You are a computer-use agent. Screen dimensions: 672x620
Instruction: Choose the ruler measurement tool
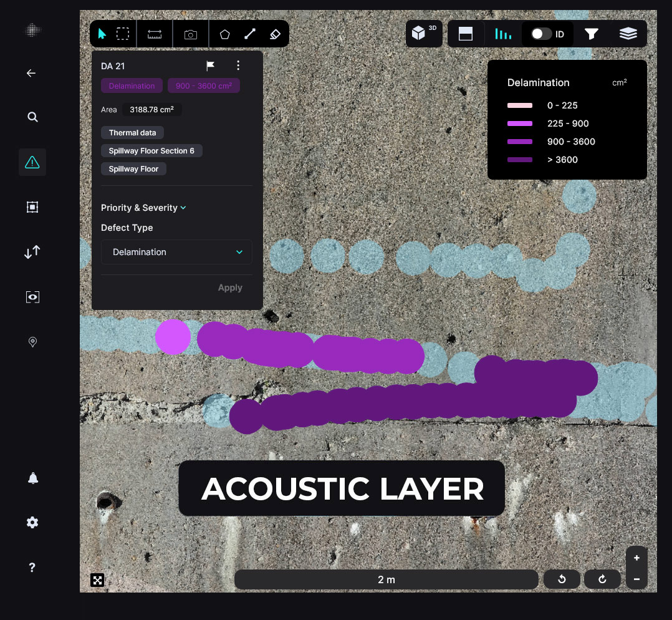click(155, 34)
